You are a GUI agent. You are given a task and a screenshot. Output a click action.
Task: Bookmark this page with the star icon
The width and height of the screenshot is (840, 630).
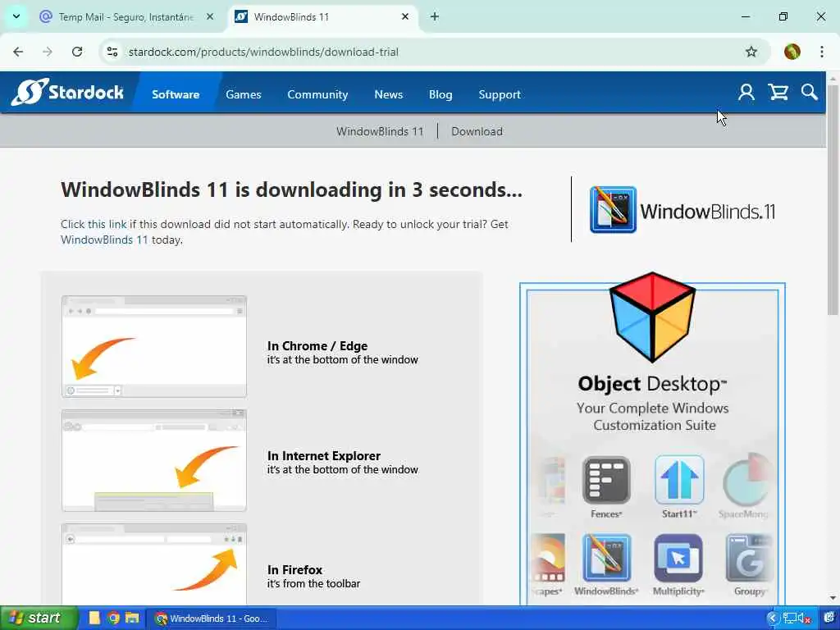point(751,52)
